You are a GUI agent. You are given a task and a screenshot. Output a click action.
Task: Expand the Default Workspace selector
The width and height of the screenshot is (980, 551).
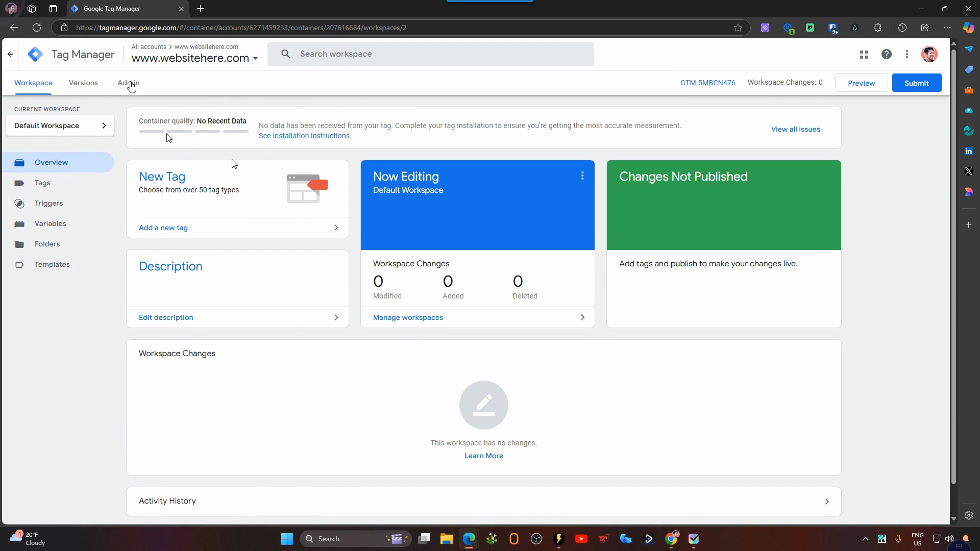click(x=60, y=126)
